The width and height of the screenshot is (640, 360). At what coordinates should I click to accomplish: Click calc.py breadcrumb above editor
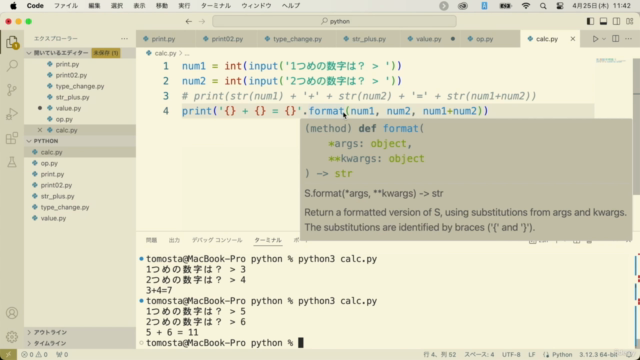point(165,53)
